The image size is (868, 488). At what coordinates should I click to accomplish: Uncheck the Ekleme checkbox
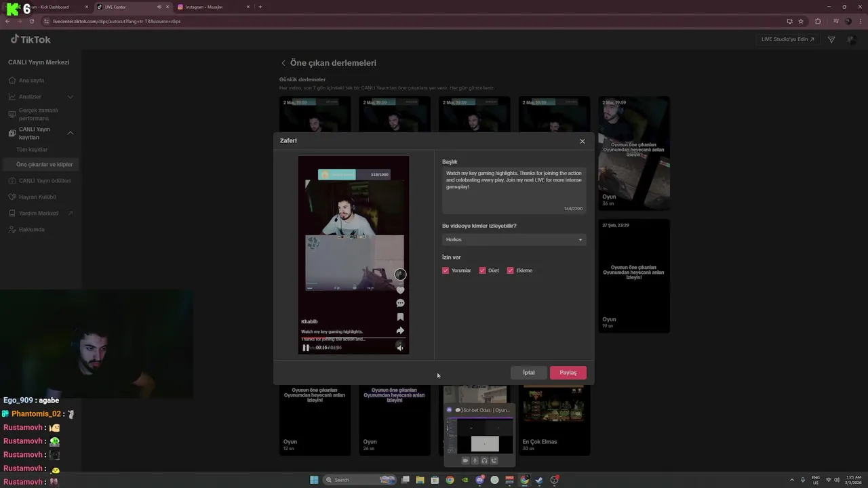[x=510, y=270]
